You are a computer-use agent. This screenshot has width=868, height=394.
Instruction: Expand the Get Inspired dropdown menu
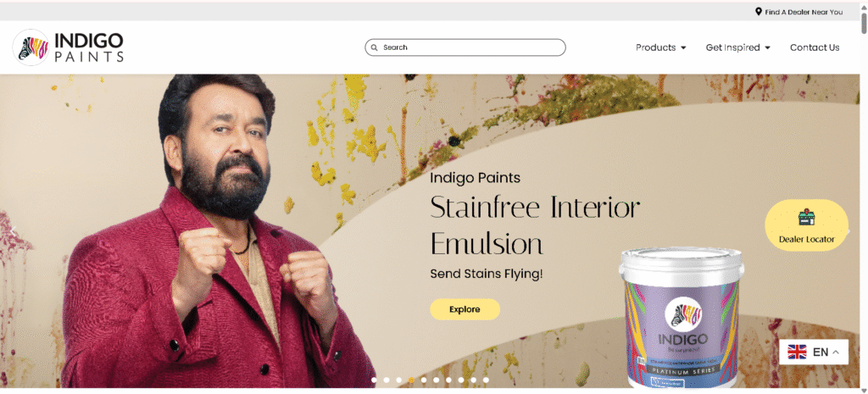[738, 47]
